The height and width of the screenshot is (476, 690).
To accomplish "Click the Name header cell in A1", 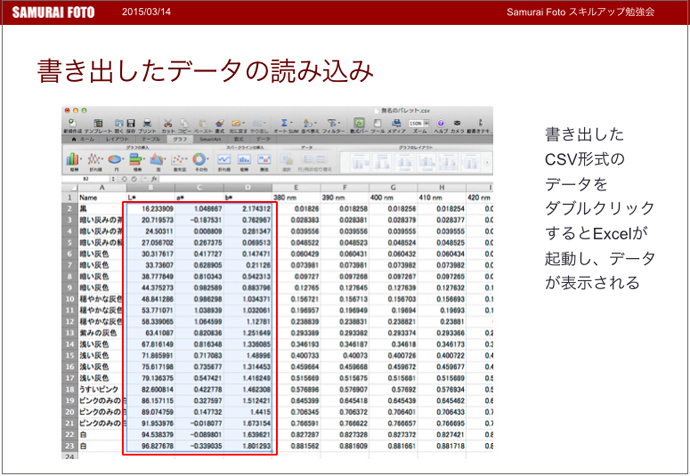I will [x=102, y=198].
